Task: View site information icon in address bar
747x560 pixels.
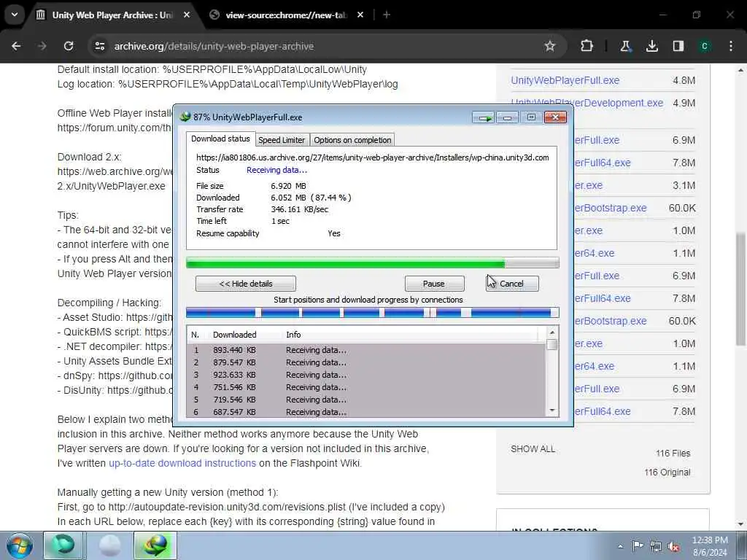Action: point(99,46)
